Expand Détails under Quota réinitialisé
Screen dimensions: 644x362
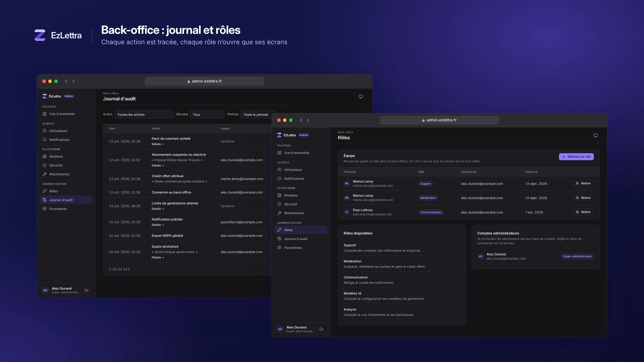click(158, 257)
